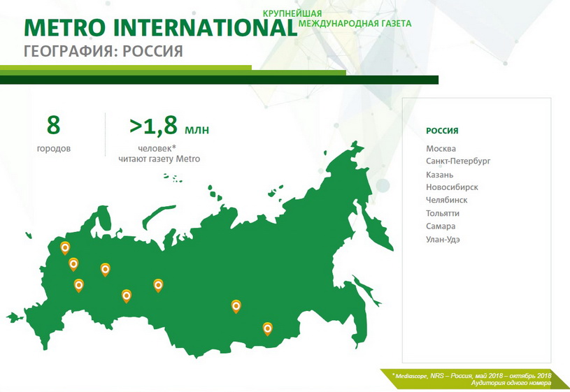The image size is (570, 392).
Task: Click the word человек*
Action: [x=157, y=148]
